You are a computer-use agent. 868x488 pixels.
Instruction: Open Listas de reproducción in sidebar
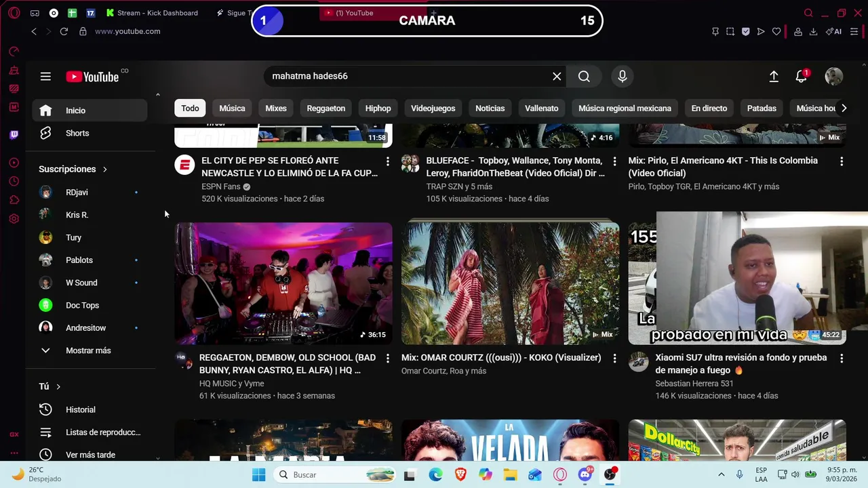[90, 432]
